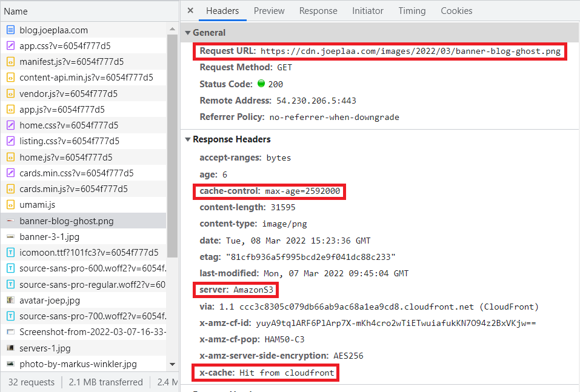
Task: Click the etag header value
Action: point(311,257)
